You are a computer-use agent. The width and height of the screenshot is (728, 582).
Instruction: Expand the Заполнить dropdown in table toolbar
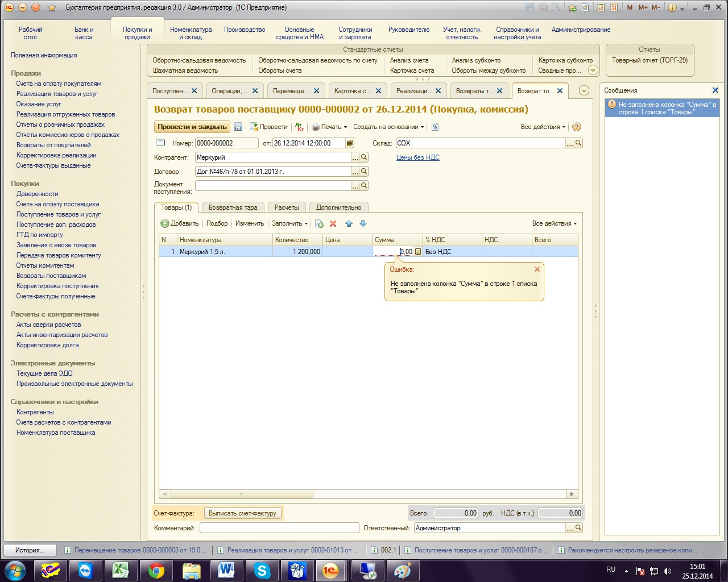click(x=289, y=224)
